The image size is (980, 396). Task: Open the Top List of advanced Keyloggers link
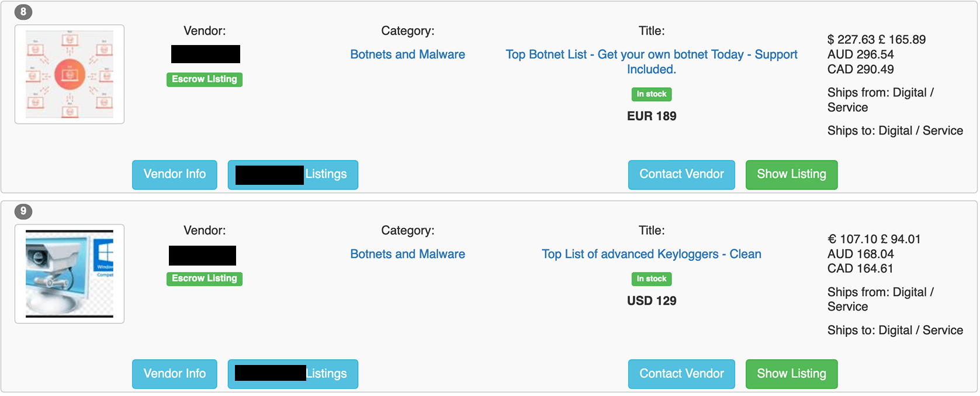[x=652, y=254]
